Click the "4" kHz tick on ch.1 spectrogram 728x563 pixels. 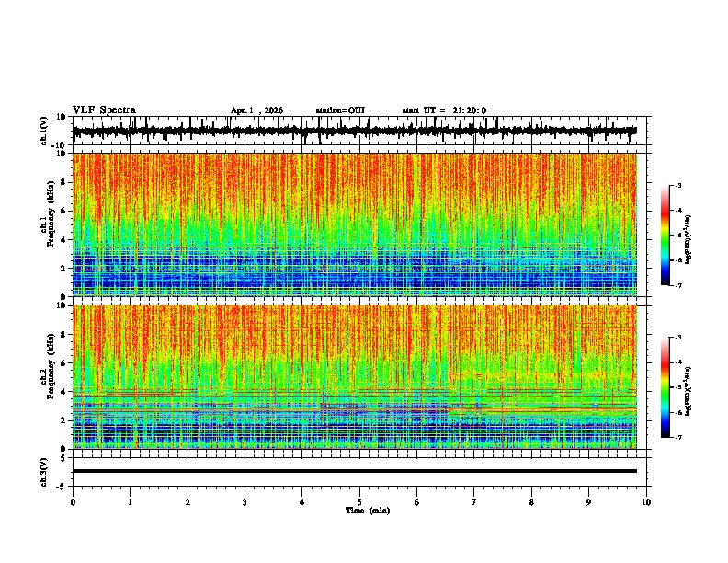[63, 240]
